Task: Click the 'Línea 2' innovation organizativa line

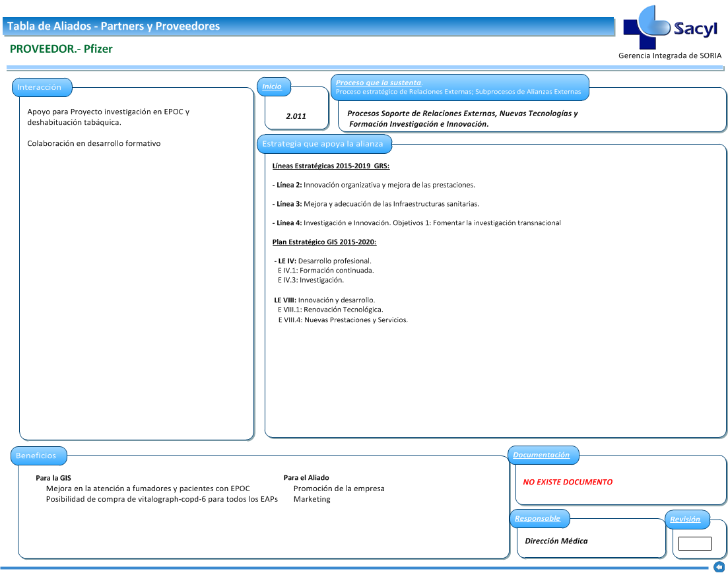Action: coord(374,185)
